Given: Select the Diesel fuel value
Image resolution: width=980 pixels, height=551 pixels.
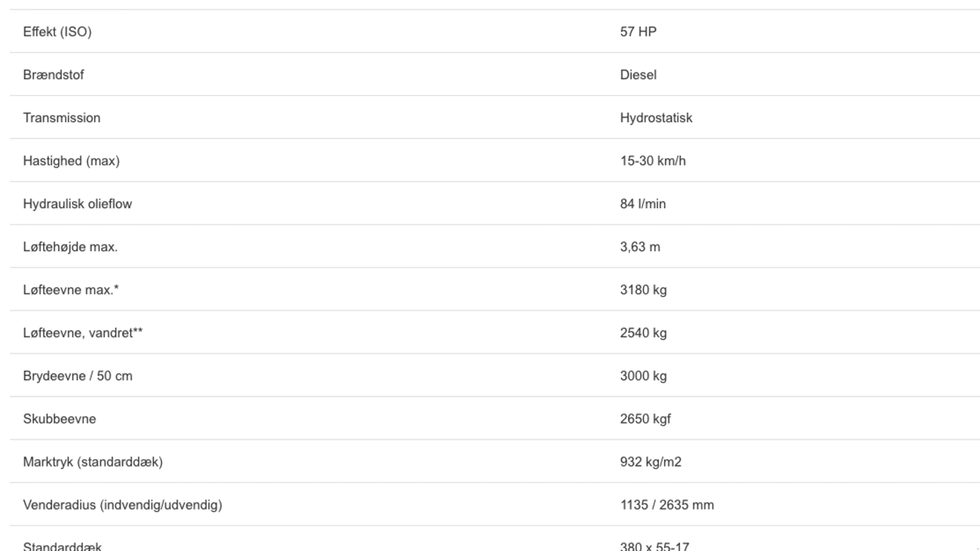Looking at the screenshot, I should click(x=638, y=75).
